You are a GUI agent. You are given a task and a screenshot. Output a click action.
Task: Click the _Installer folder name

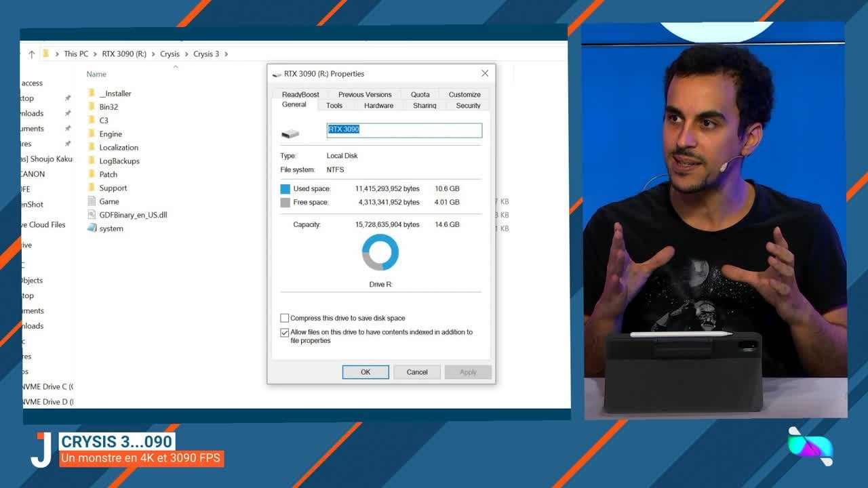tap(115, 94)
